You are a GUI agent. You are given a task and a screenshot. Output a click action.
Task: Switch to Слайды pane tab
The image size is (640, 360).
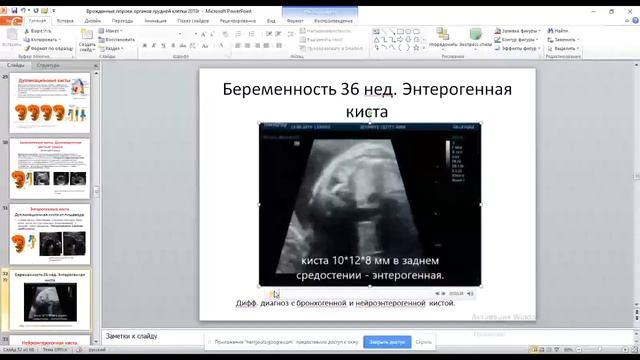[x=16, y=65]
